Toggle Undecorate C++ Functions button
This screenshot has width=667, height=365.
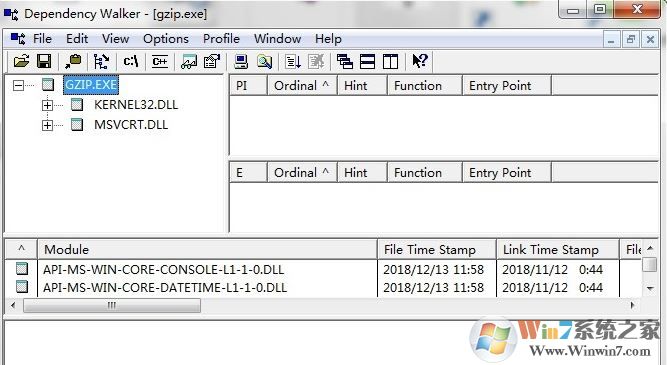160,62
